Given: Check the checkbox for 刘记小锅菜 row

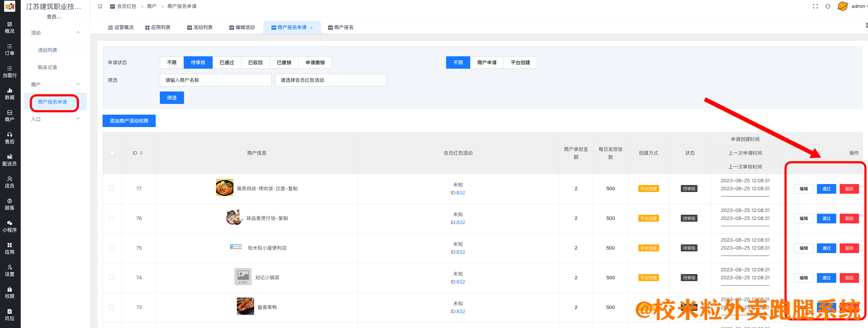Looking at the screenshot, I should pyautogui.click(x=112, y=278).
